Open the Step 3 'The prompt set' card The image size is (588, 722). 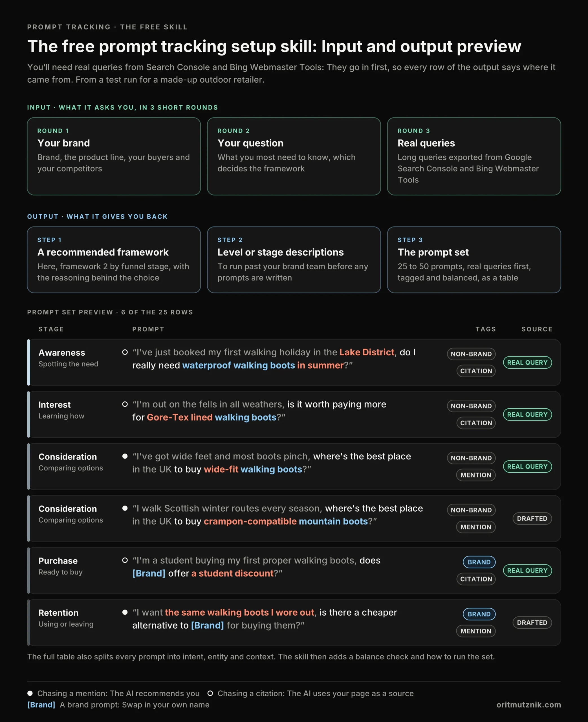474,260
